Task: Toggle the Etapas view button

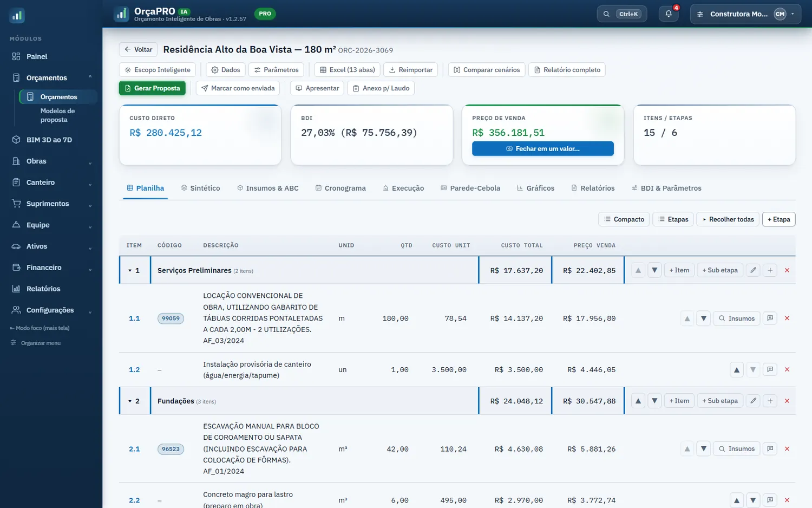Action: (673, 219)
